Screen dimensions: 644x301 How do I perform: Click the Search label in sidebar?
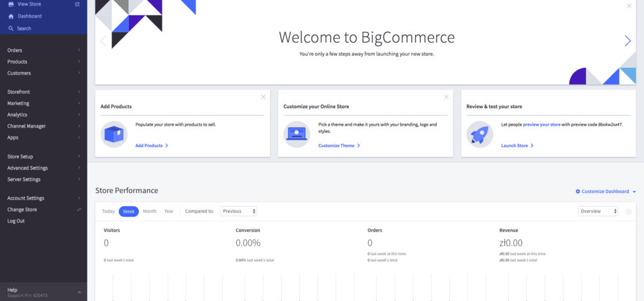(25, 28)
